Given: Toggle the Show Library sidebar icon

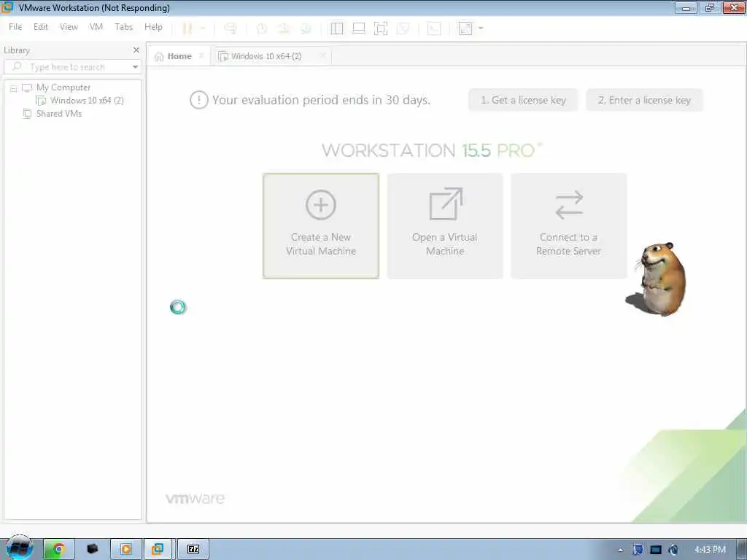Looking at the screenshot, I should click(337, 28).
